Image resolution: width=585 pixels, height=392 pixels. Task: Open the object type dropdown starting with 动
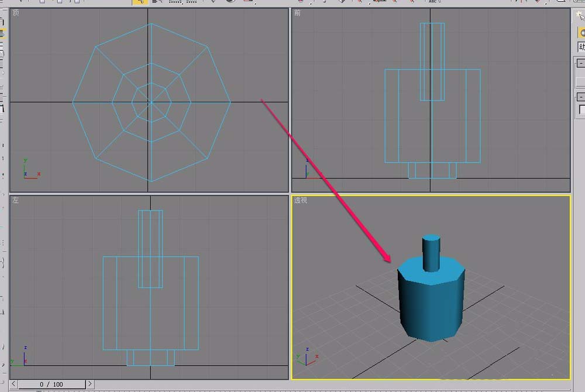click(581, 47)
